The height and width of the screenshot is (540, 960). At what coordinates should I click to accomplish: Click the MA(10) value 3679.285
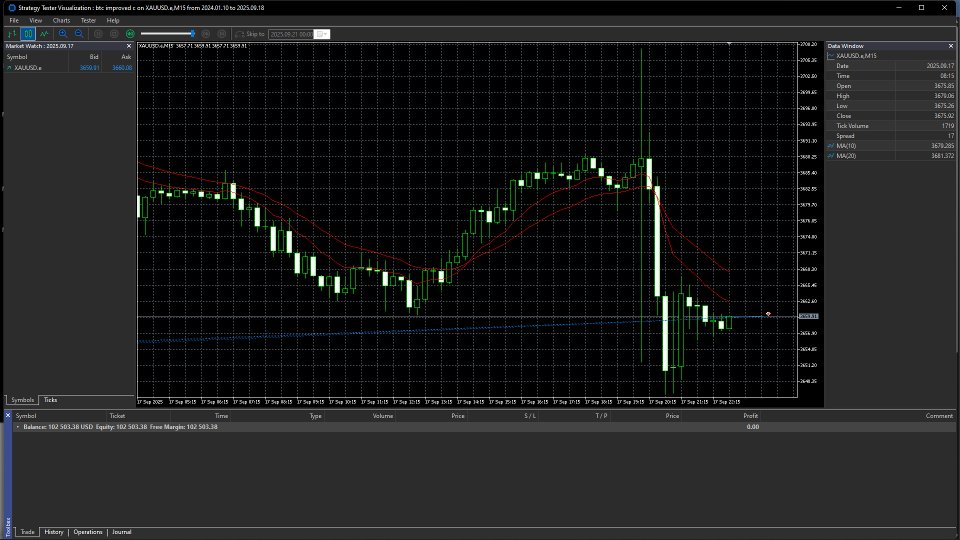[x=943, y=146]
